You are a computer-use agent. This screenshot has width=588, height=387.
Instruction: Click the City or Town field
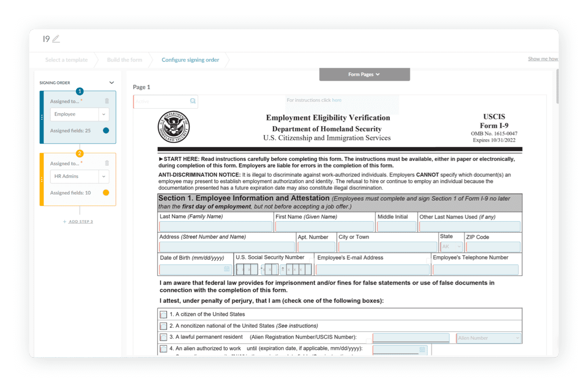click(387, 247)
